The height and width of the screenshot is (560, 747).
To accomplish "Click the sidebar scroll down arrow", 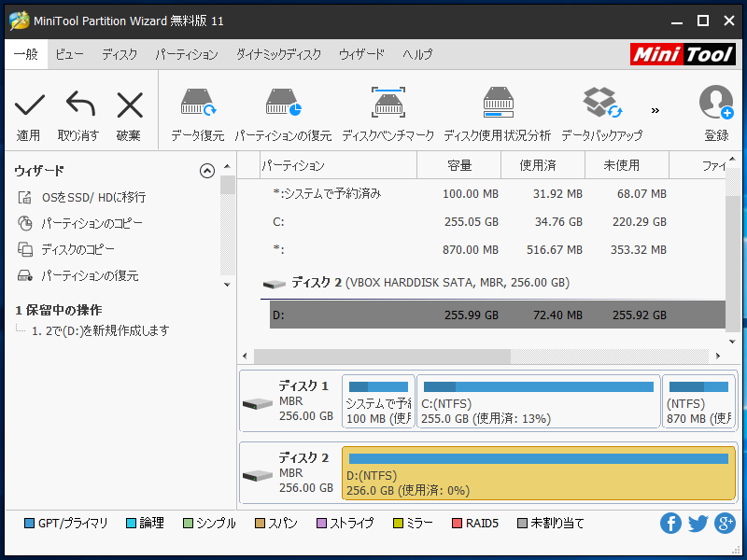I will click(227, 285).
